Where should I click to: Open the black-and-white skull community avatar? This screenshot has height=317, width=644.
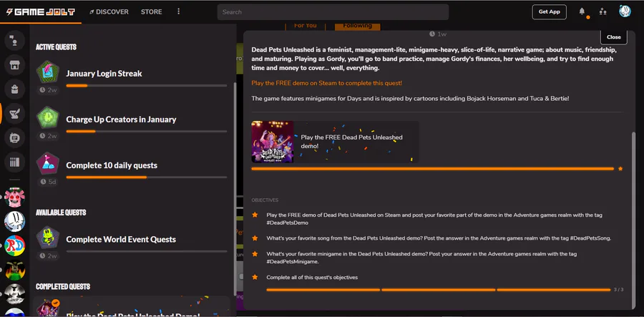point(15,293)
